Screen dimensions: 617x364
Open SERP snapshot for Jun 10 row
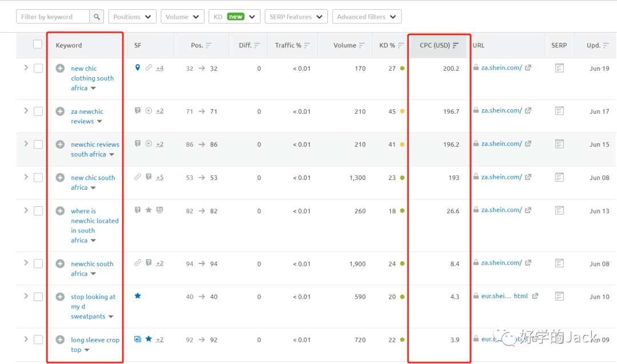pyautogui.click(x=559, y=296)
